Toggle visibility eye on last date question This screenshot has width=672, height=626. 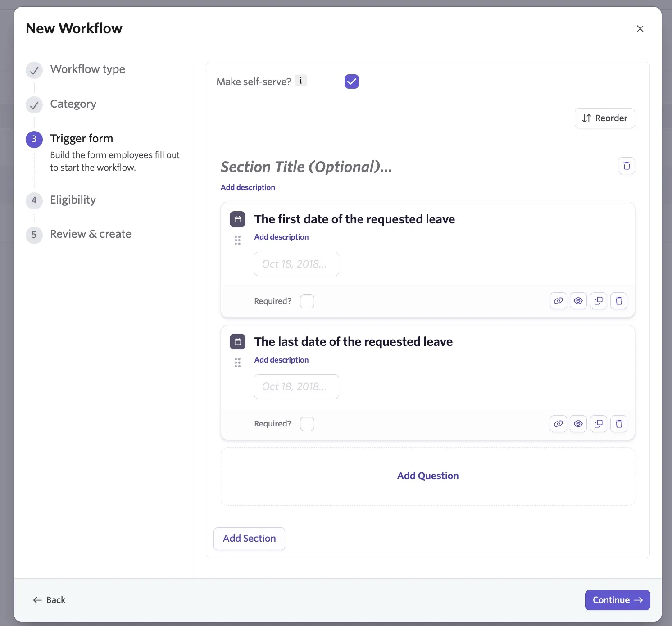click(578, 424)
